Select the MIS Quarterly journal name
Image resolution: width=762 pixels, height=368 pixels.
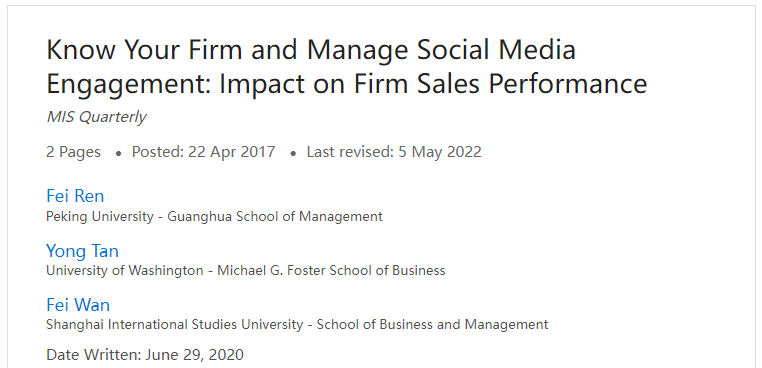[96, 117]
